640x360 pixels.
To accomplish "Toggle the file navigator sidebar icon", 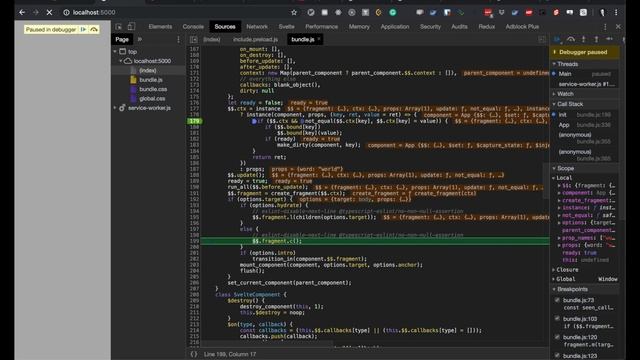I will coord(193,39).
